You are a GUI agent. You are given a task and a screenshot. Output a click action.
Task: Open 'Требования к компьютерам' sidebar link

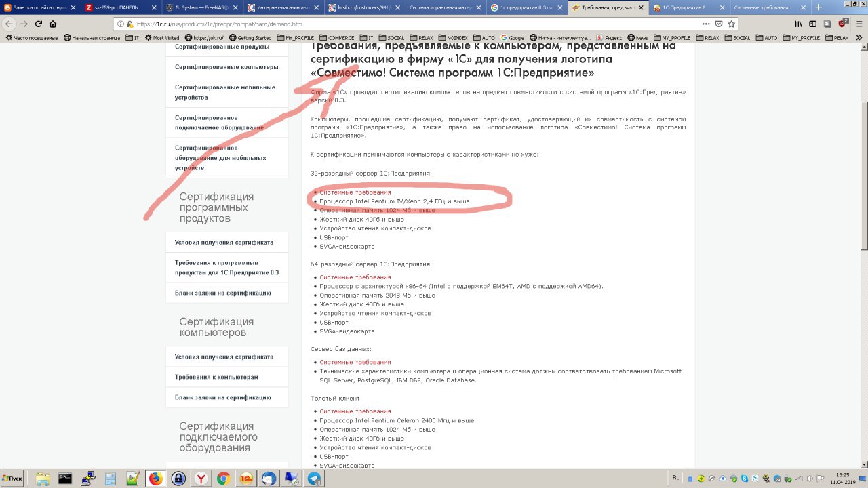point(226,377)
